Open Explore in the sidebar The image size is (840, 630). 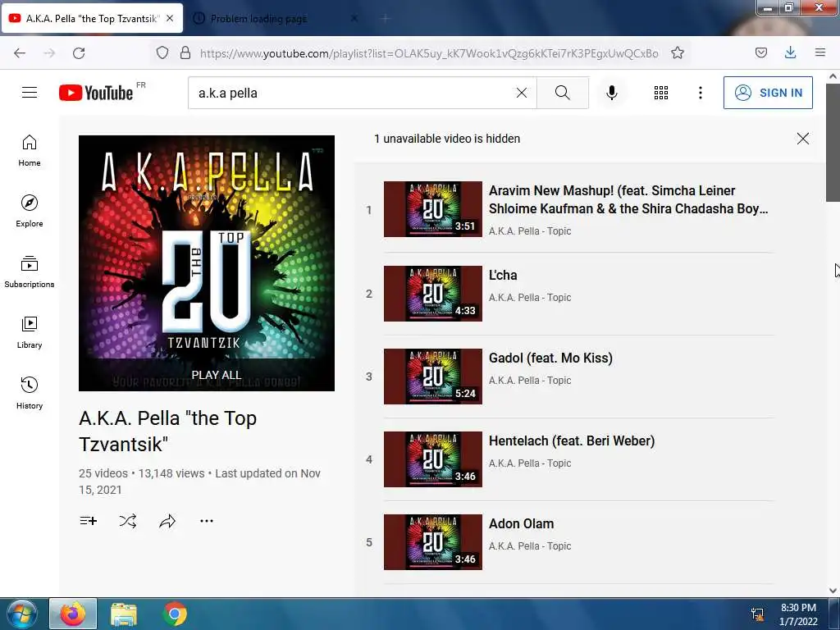pyautogui.click(x=30, y=211)
